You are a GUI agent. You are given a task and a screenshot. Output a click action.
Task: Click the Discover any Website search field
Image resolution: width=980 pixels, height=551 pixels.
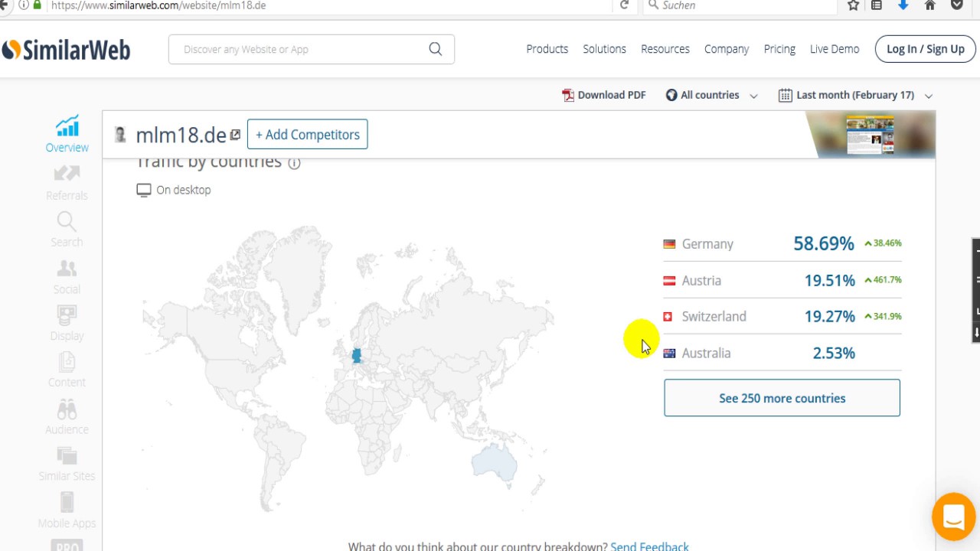coord(311,49)
